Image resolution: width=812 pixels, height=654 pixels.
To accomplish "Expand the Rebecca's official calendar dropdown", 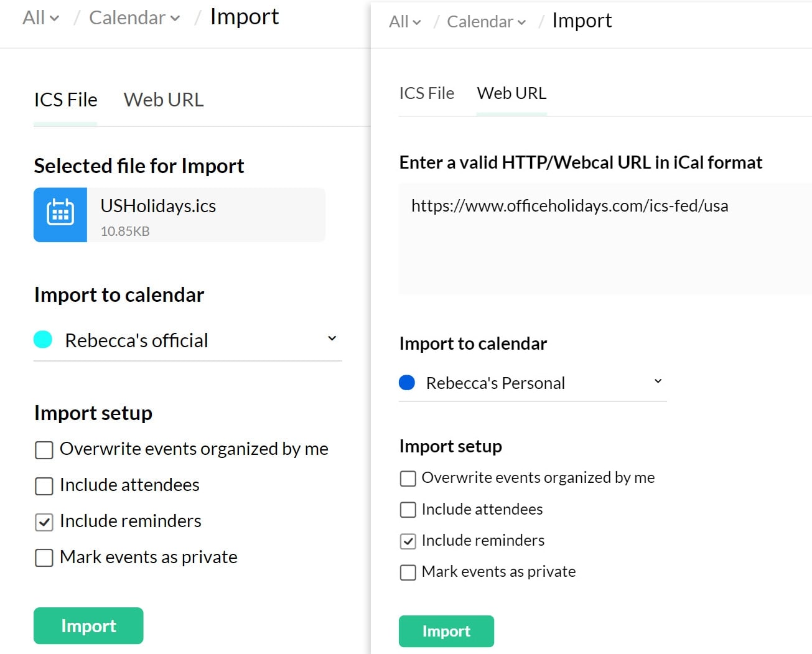I will (x=332, y=339).
